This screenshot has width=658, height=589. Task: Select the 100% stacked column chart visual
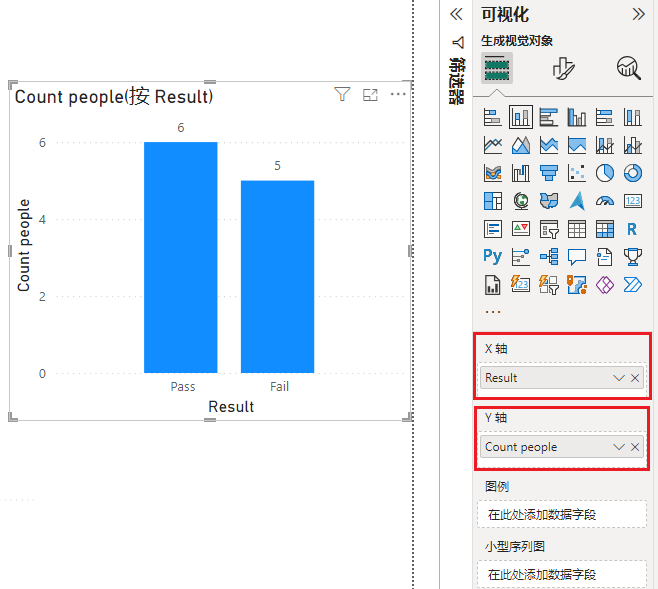[632, 117]
